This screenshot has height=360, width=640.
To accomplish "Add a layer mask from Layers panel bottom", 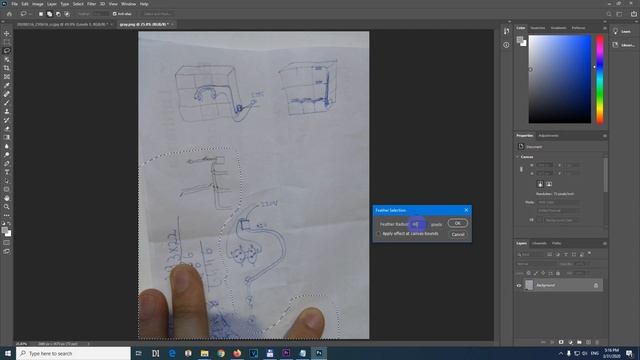I will 561,342.
